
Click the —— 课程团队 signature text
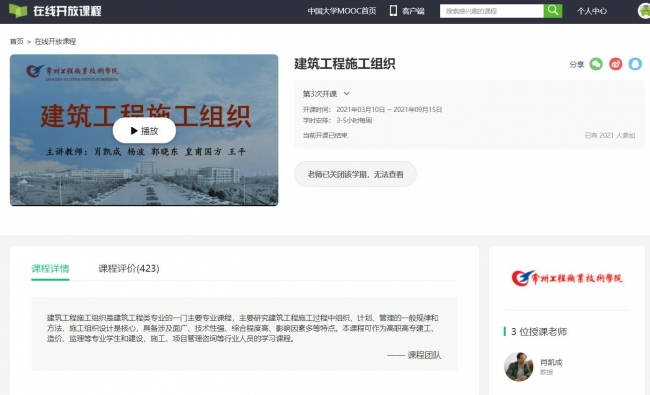(414, 355)
